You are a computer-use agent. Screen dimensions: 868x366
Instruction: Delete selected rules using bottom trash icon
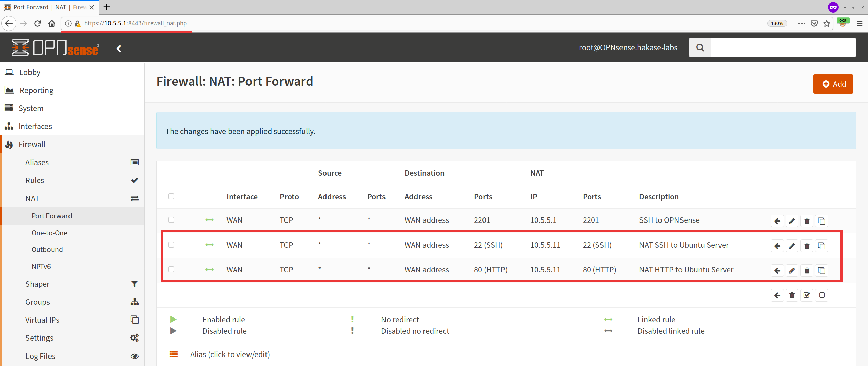pyautogui.click(x=792, y=295)
